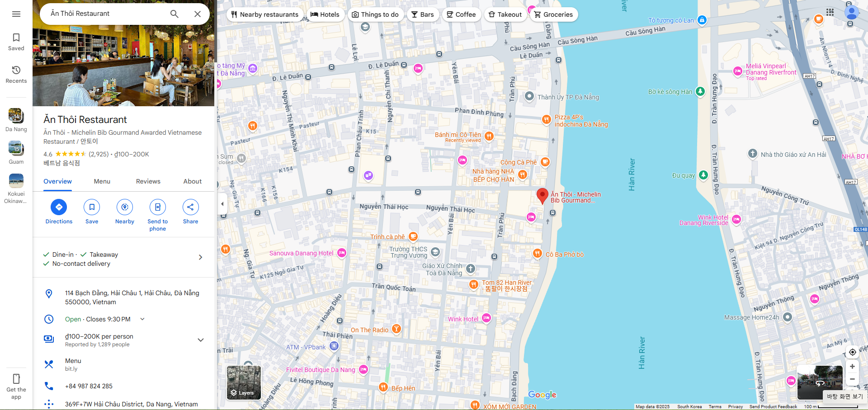Zoom in on the map
868x410 pixels.
point(852,367)
